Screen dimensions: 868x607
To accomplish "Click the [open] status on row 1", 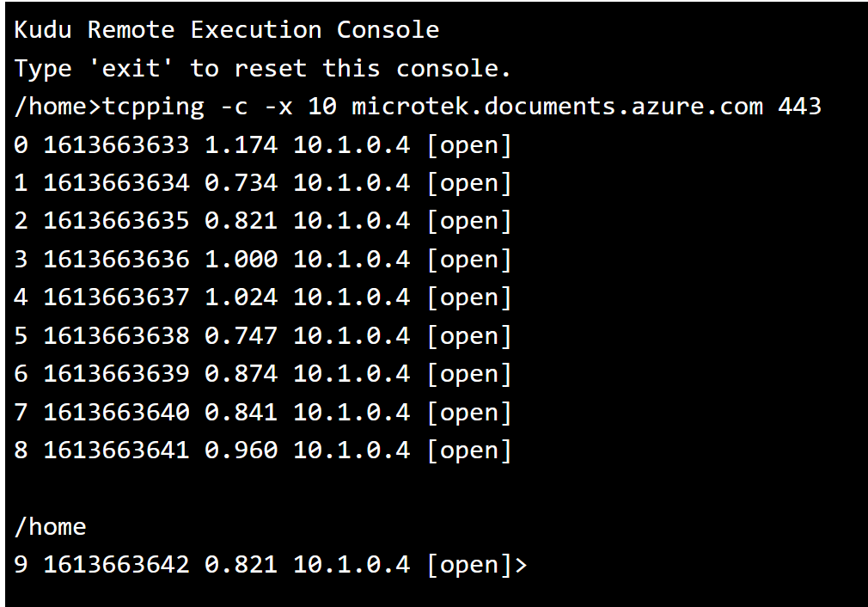I will [469, 183].
